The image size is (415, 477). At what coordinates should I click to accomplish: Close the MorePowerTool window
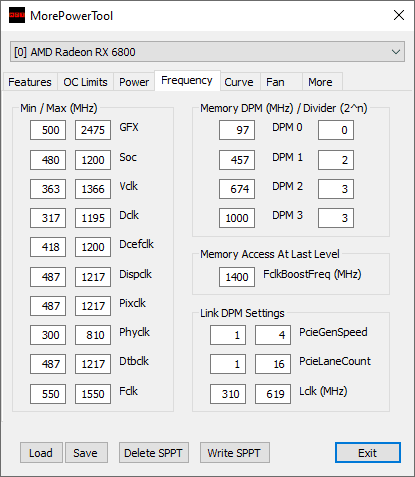(399, 15)
